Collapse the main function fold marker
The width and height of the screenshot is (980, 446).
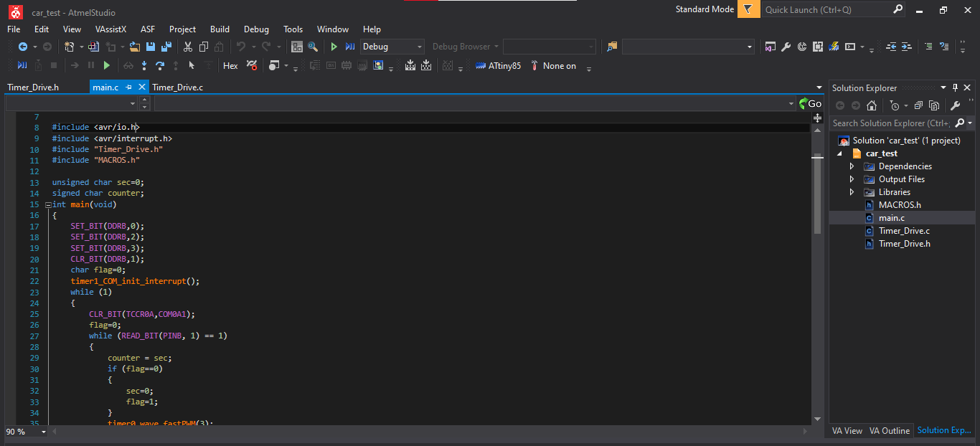pyautogui.click(x=48, y=204)
